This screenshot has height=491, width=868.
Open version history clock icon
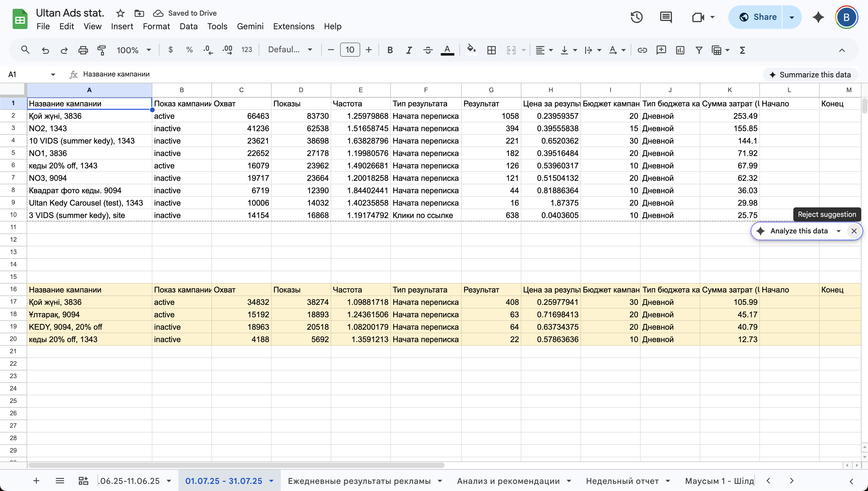[x=637, y=17]
